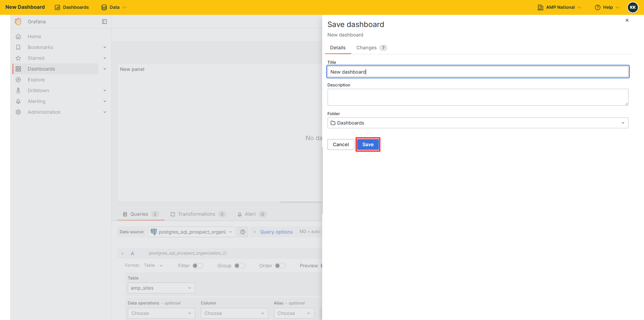Click the Bookmarks icon in sidebar
The width and height of the screenshot is (644, 320).
[x=18, y=47]
